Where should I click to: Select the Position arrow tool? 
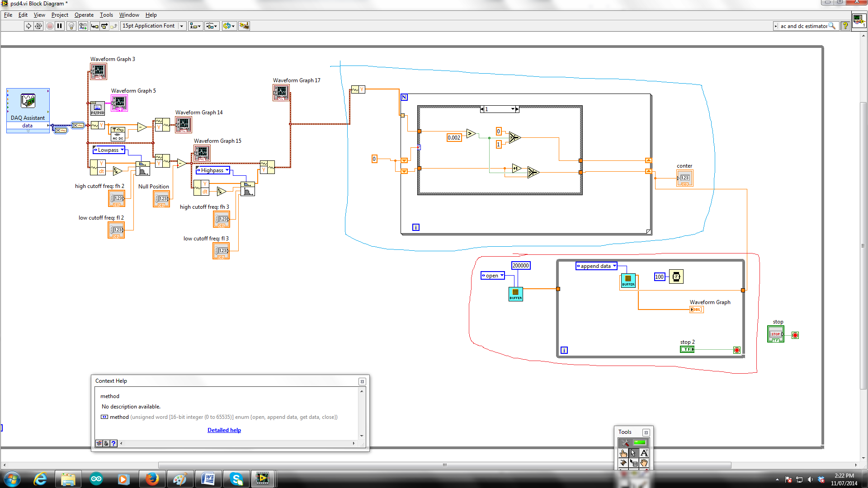coord(633,453)
